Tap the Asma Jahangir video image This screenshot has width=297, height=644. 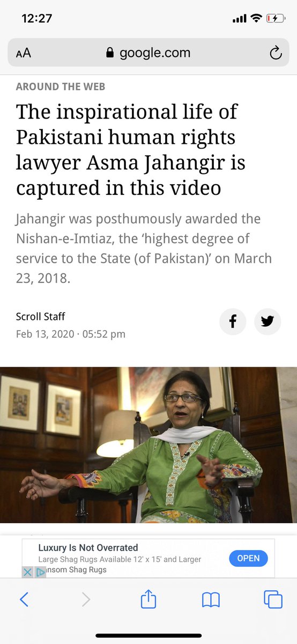[148, 445]
